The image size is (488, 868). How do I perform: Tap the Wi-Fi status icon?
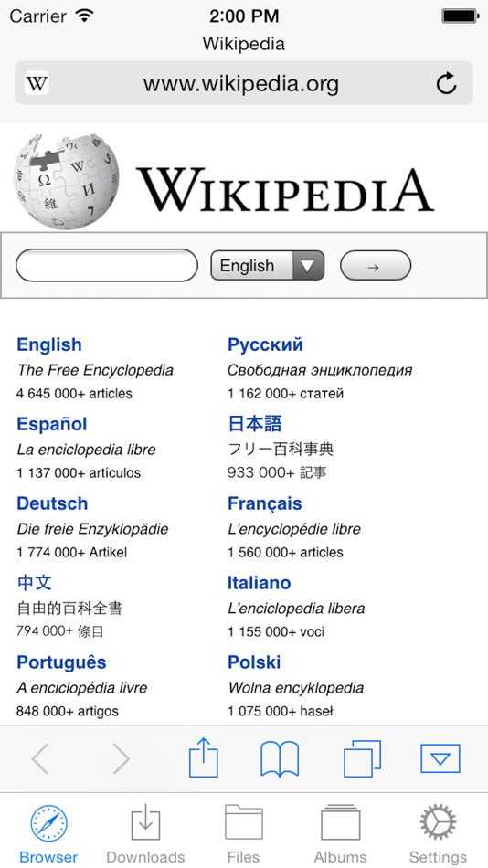pos(85,16)
